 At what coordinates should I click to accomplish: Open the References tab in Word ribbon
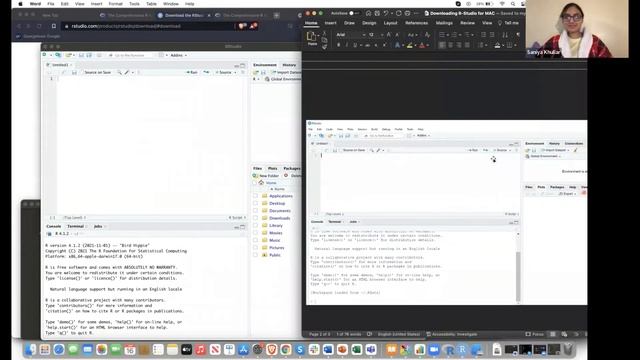point(417,23)
